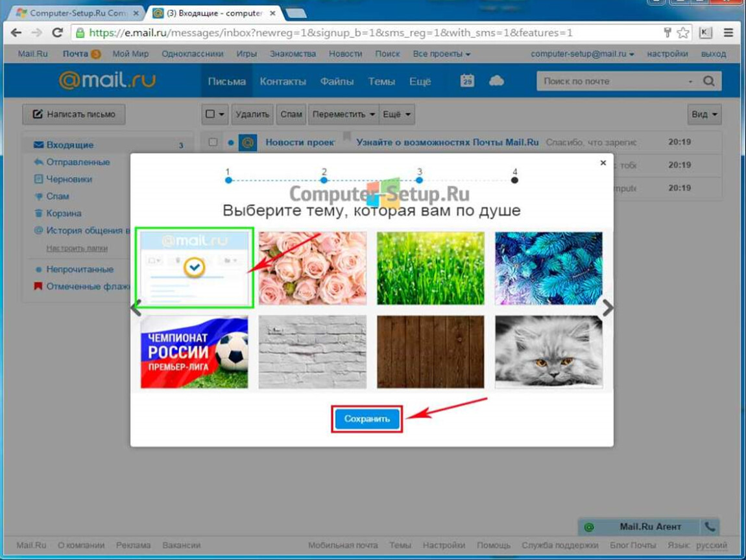Close the Входящие browser tab
Viewport: 746px width, 560px height.
coord(272,14)
